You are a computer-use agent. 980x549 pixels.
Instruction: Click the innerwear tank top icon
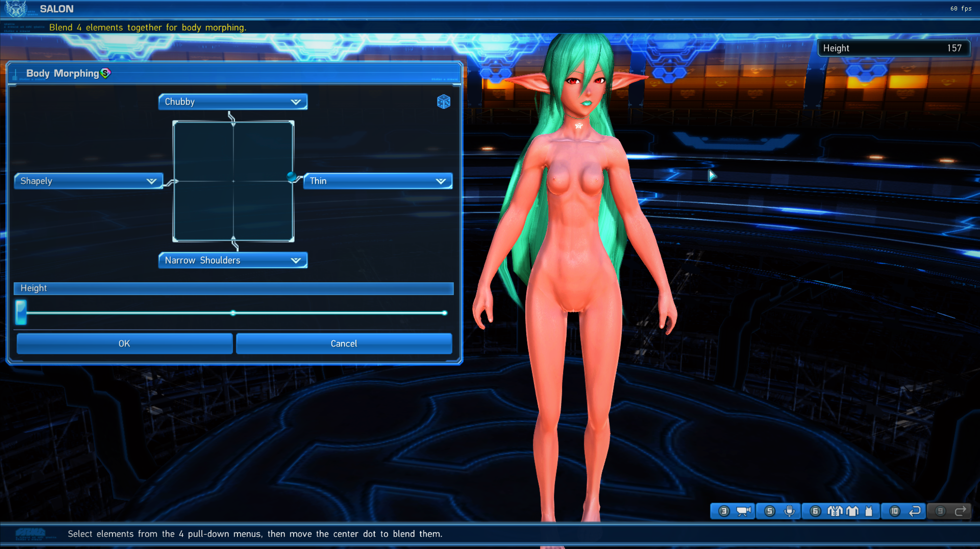click(869, 511)
